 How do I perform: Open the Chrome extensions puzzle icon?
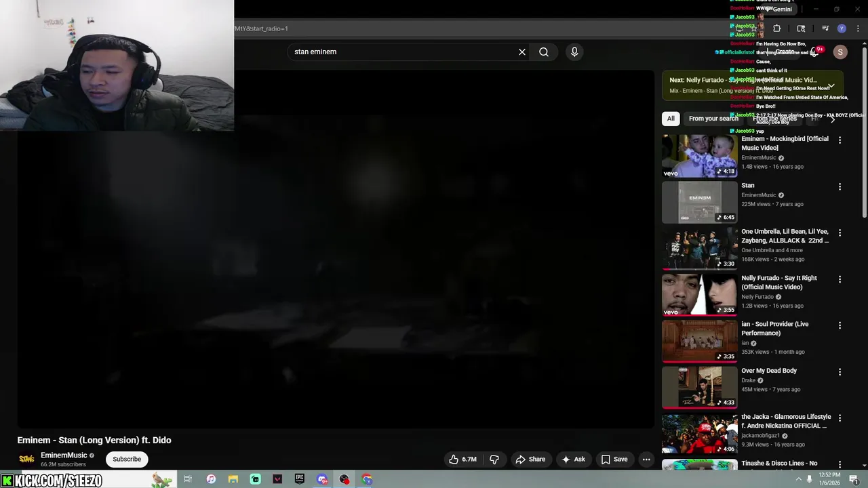click(777, 28)
